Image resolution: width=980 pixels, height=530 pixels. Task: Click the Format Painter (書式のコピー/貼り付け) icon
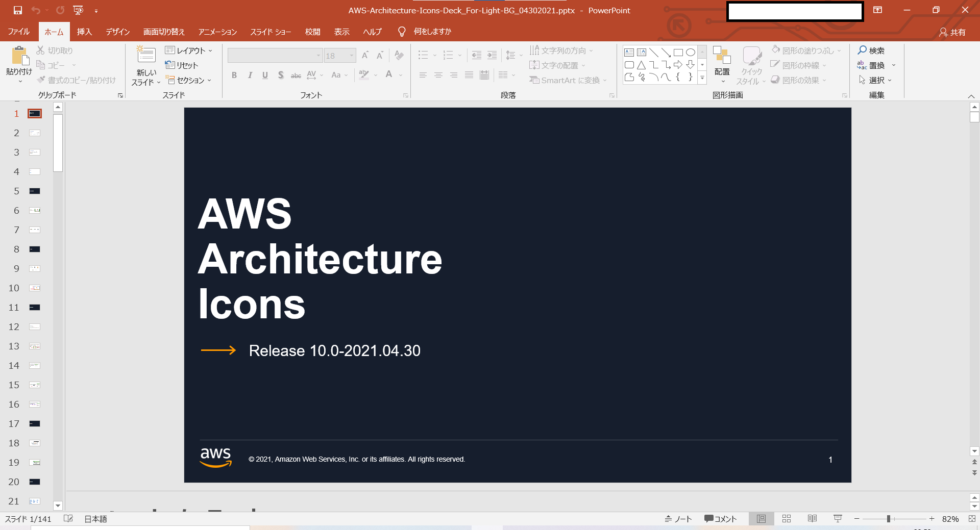click(41, 80)
